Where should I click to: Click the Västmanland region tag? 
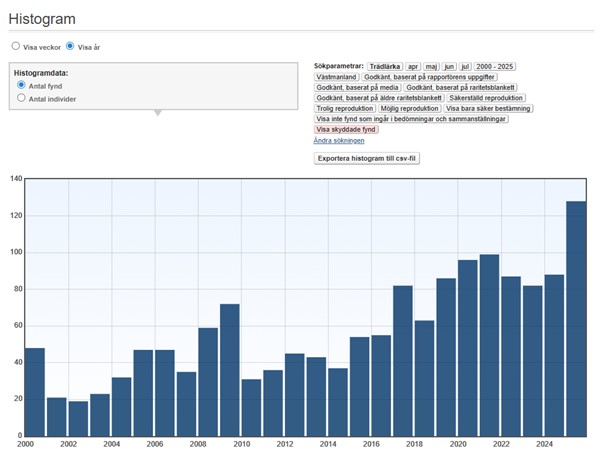(336, 77)
